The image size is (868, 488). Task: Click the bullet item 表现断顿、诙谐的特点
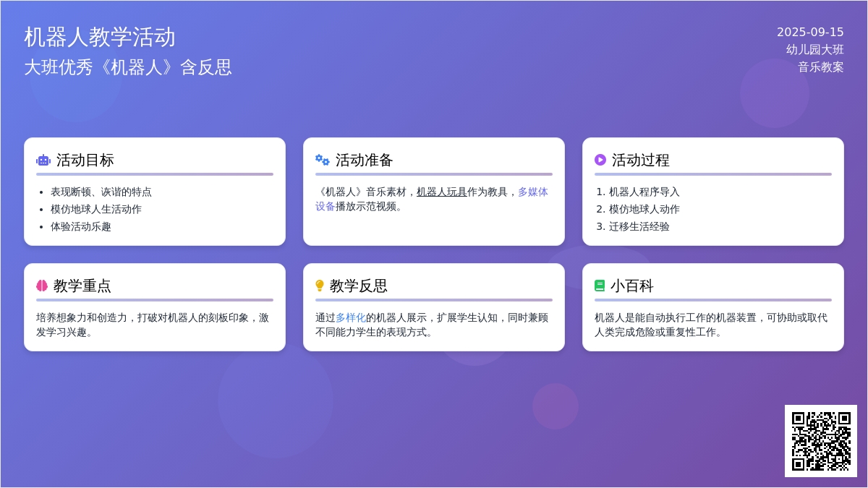click(x=101, y=192)
